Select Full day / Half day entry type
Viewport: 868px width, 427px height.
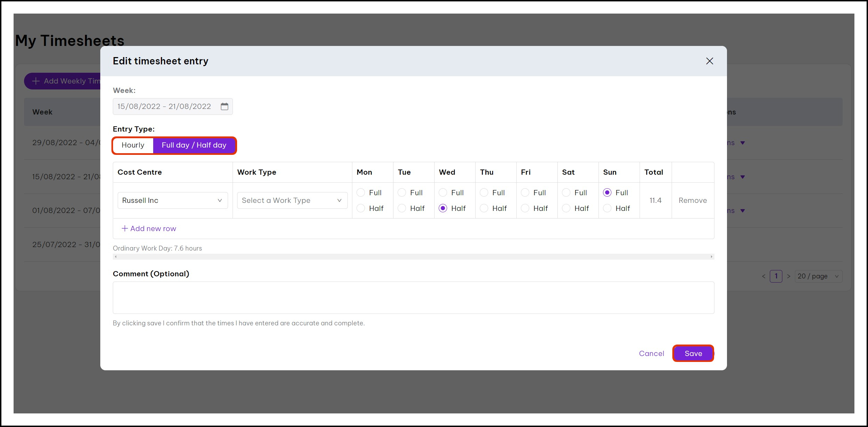[x=194, y=145]
